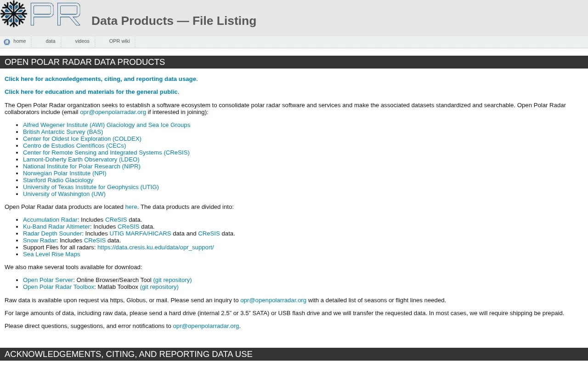Open the Snow Radar link
The image size is (588, 368).
coord(40,241)
